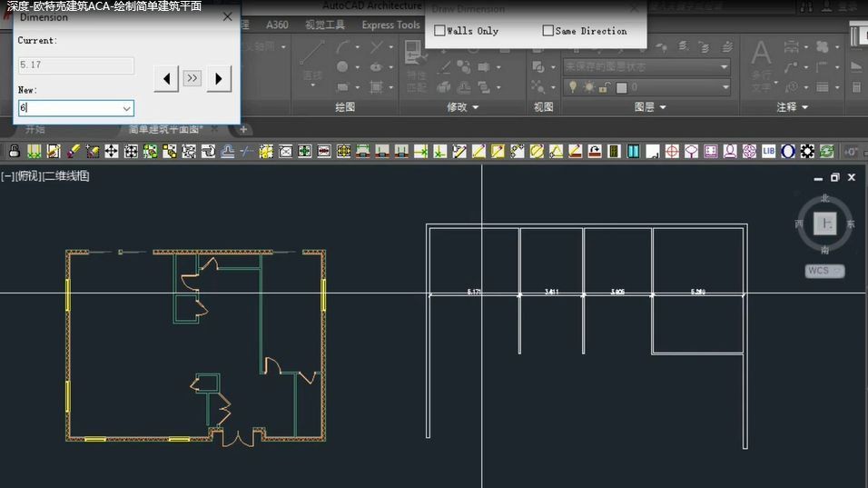Select the 多行文字 multiline text tool
The image size is (868, 488).
[x=762, y=66]
